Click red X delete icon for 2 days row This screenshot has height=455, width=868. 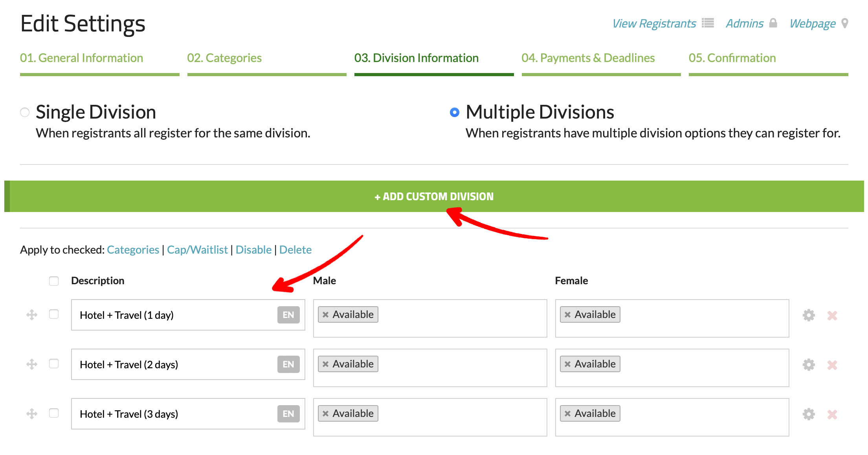point(832,365)
